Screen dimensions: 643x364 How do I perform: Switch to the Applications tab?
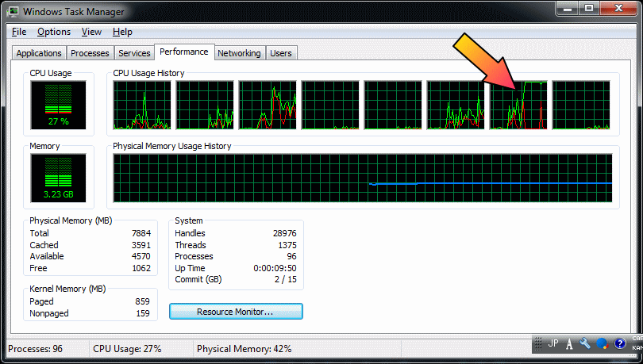[39, 53]
